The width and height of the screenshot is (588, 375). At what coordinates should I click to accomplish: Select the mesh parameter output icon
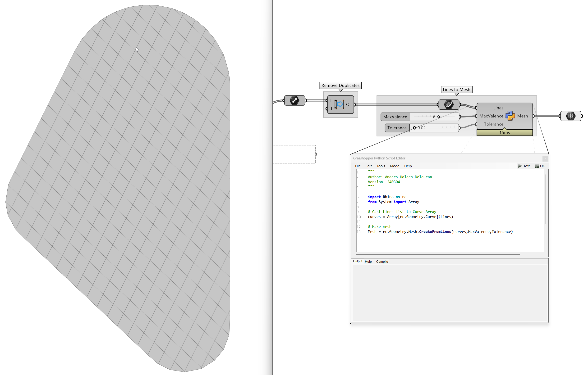[x=570, y=116]
